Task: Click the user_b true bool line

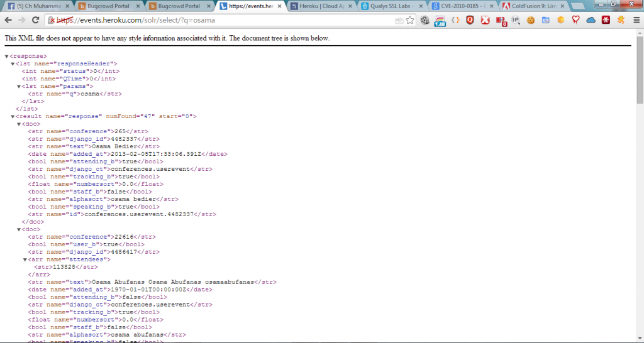Action: coord(86,244)
